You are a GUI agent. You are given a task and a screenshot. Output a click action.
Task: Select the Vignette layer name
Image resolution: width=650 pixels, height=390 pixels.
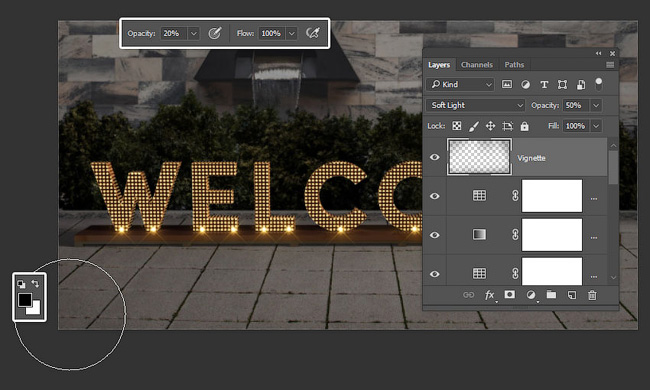tap(531, 158)
